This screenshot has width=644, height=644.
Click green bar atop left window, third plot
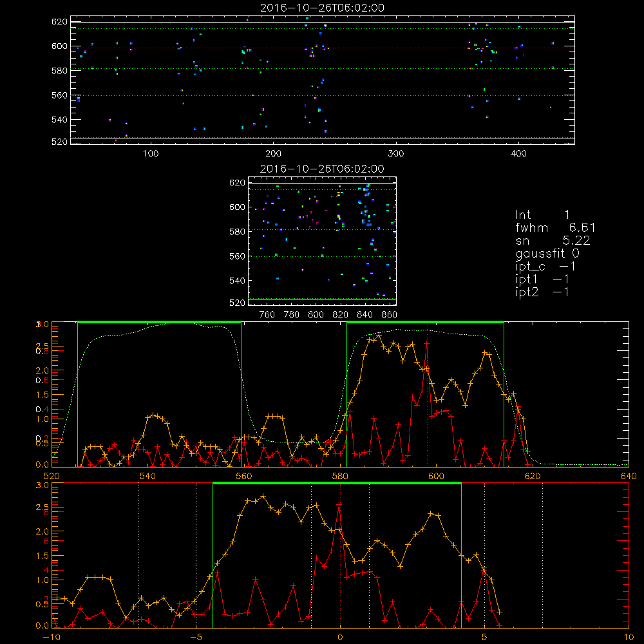click(159, 322)
